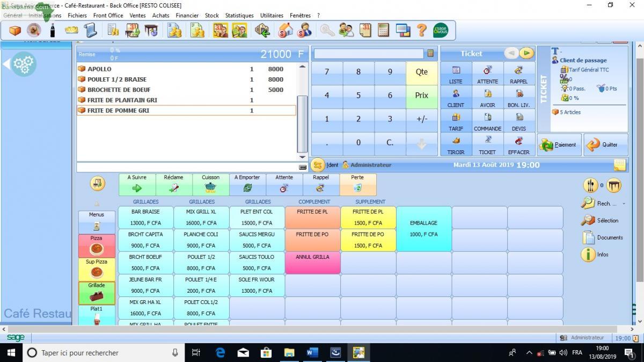Screen dimensions: 644x362
Task: Click the AVOIR function button
Action: [487, 97]
